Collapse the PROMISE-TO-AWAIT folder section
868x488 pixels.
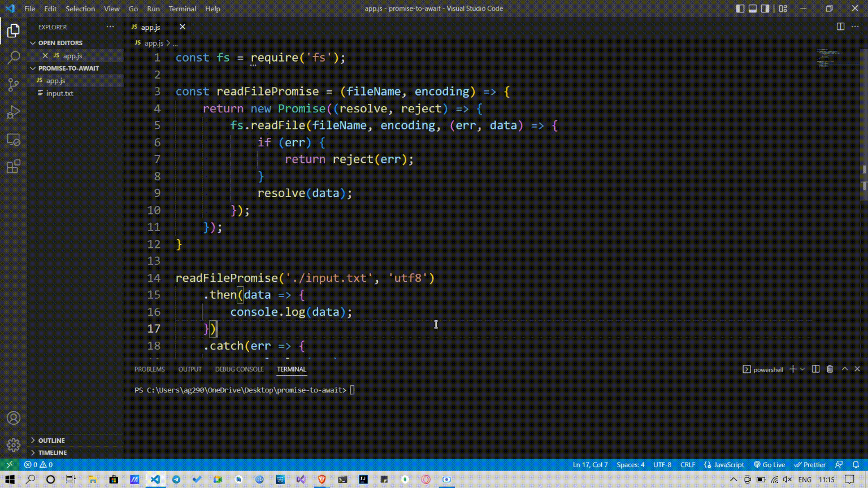(33, 68)
